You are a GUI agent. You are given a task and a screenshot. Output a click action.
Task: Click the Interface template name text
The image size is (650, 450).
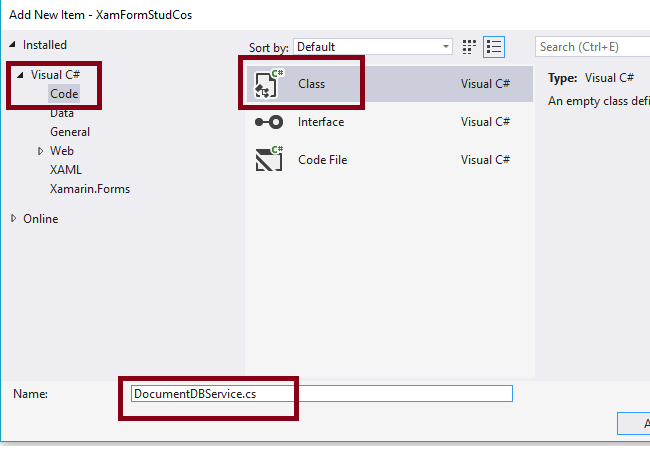(321, 122)
